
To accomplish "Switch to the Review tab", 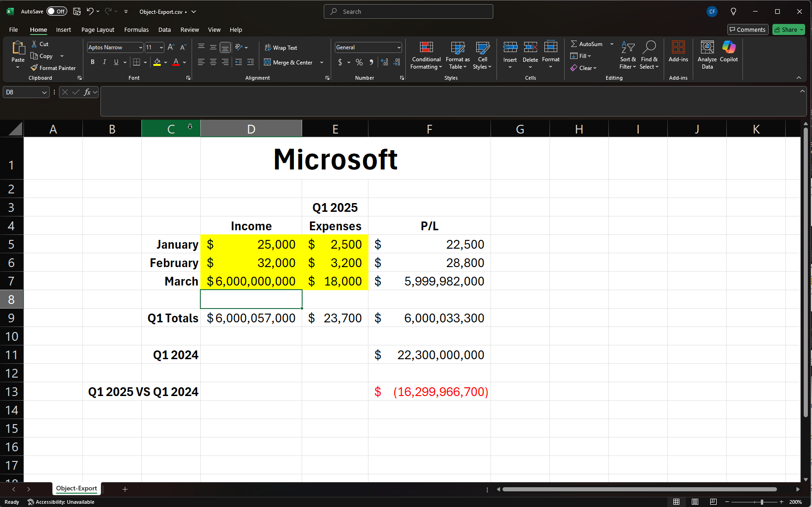I will 190,29.
